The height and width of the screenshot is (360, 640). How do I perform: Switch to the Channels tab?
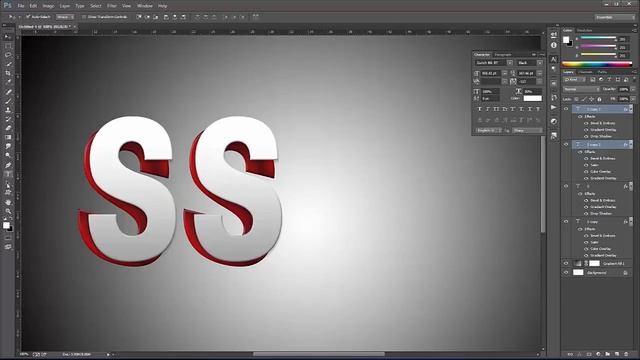[585, 72]
